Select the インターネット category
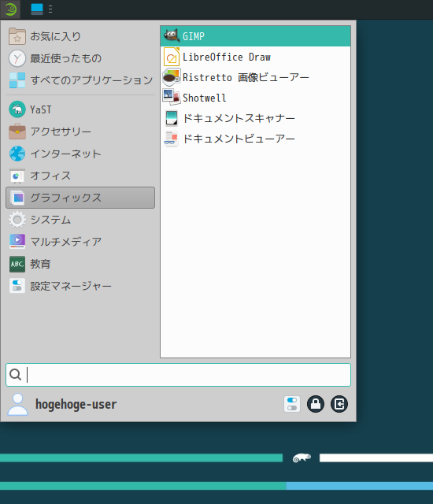 tap(80, 154)
